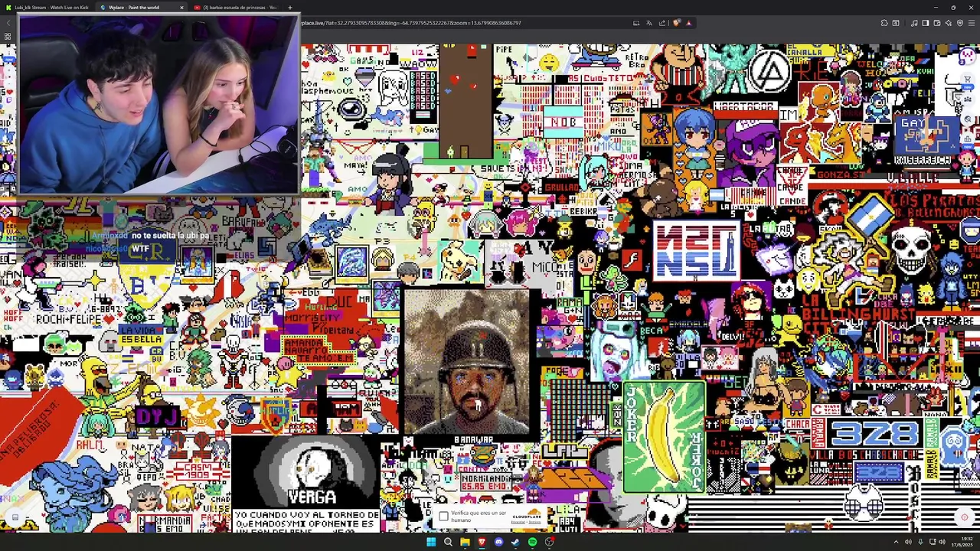Click the share page icon in address bar
This screenshot has height=551, width=980.
coord(662,23)
